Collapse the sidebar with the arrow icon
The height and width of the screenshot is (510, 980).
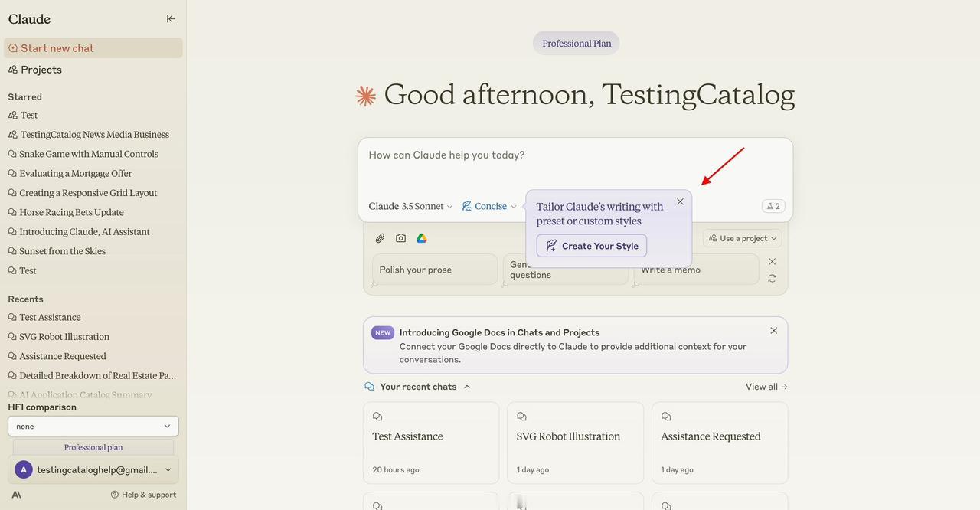pyautogui.click(x=171, y=19)
